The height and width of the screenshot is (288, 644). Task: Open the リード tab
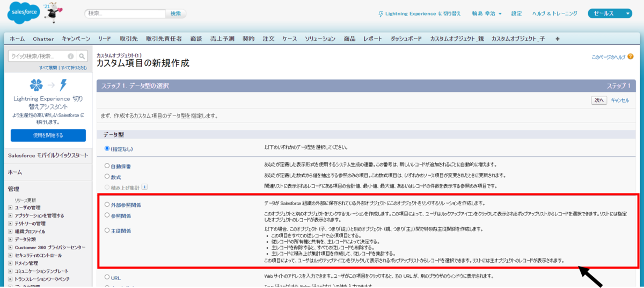[105, 39]
